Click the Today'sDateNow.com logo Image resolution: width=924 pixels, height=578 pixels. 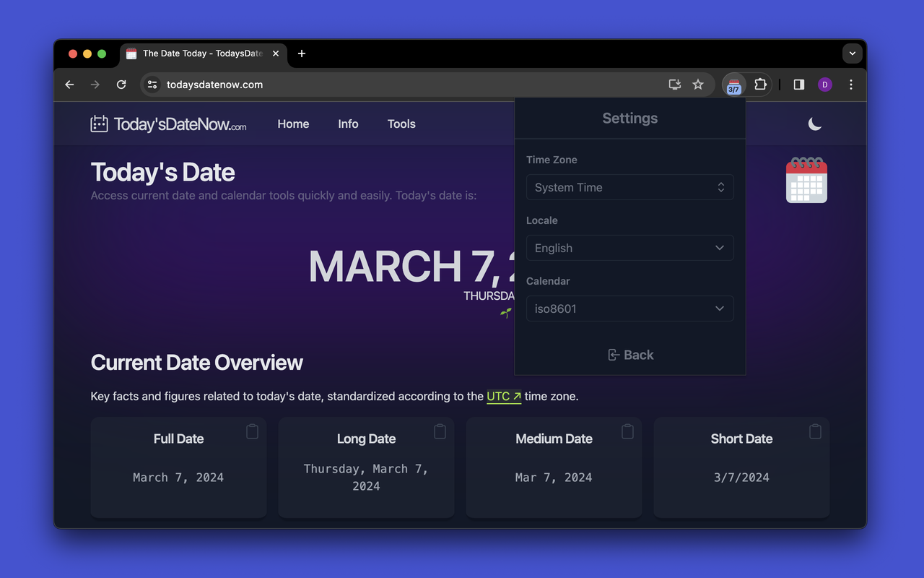168,124
